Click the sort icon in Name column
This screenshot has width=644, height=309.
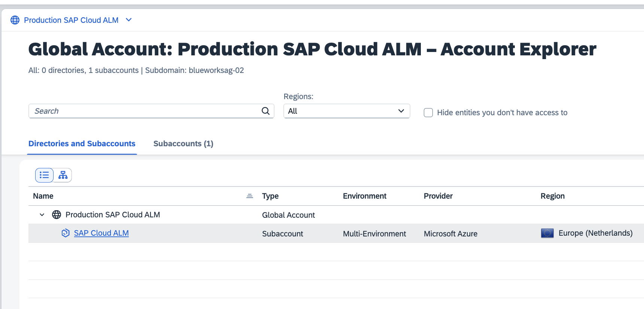pos(250,196)
